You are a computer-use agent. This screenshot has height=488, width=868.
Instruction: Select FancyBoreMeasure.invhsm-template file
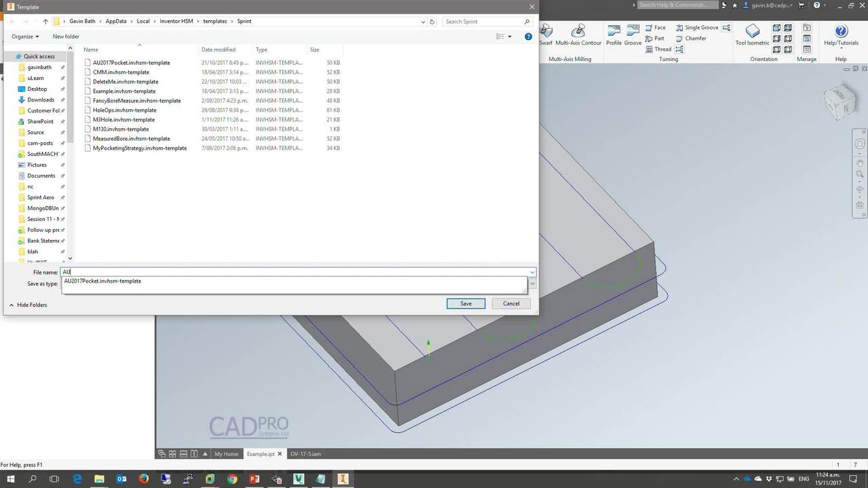(x=137, y=100)
